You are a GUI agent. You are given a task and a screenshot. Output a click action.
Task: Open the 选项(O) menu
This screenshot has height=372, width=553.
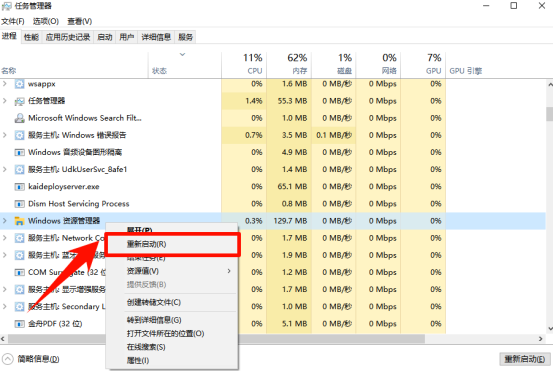(x=46, y=21)
